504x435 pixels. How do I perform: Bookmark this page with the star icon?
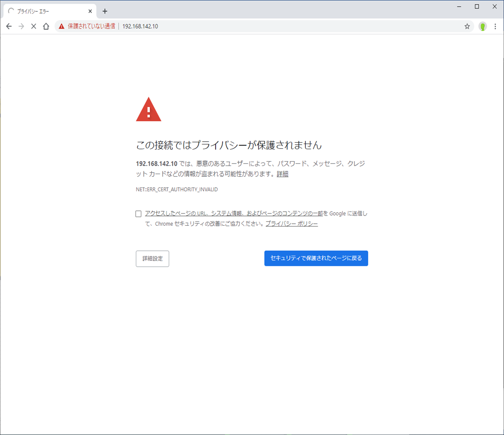pos(467,26)
